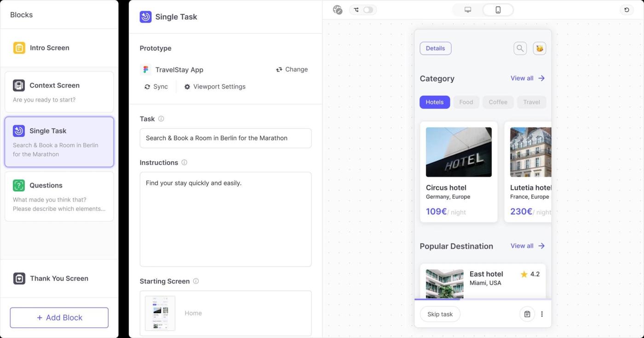The height and width of the screenshot is (338, 644).
Task: Click the Skip task button
Action: coord(440,314)
